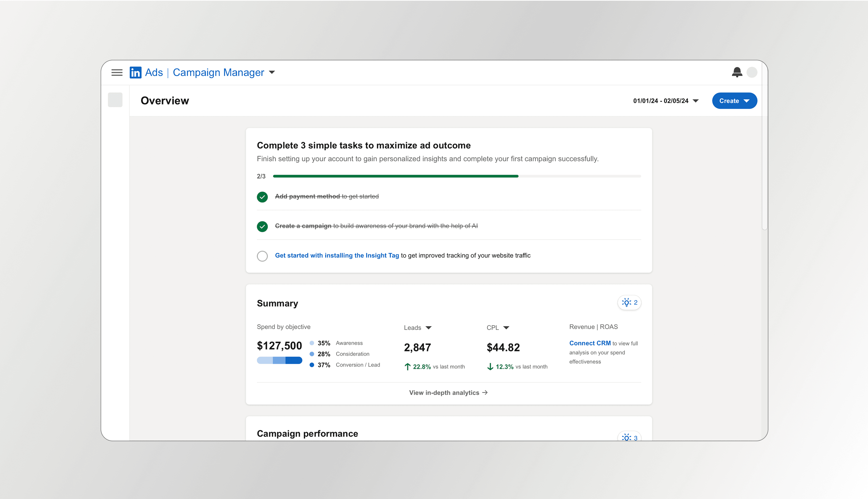868x499 pixels.
Task: Click the 35% Awareness percentage
Action: click(x=324, y=343)
